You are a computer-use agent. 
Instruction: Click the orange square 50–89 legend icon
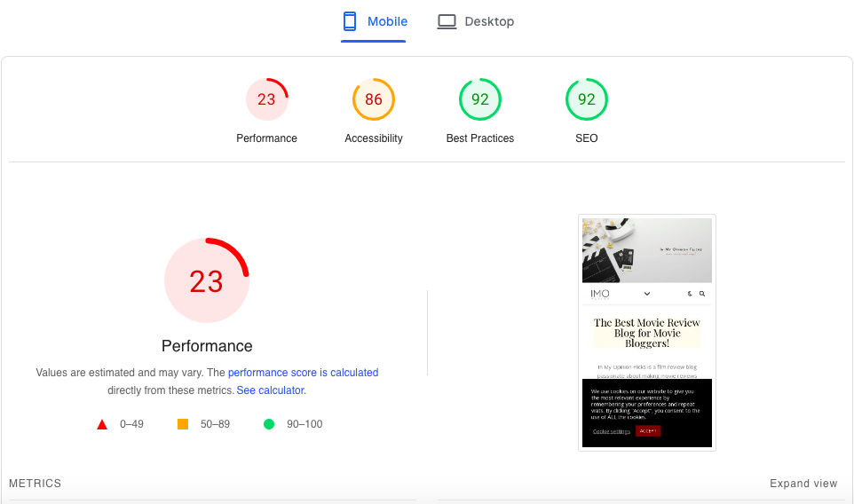[x=183, y=424]
